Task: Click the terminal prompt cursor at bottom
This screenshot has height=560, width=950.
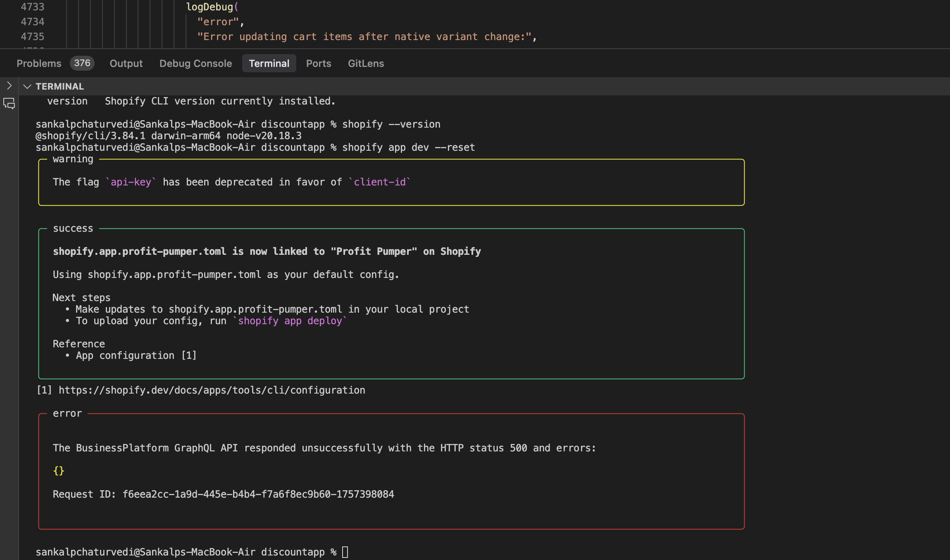Action: point(345,552)
